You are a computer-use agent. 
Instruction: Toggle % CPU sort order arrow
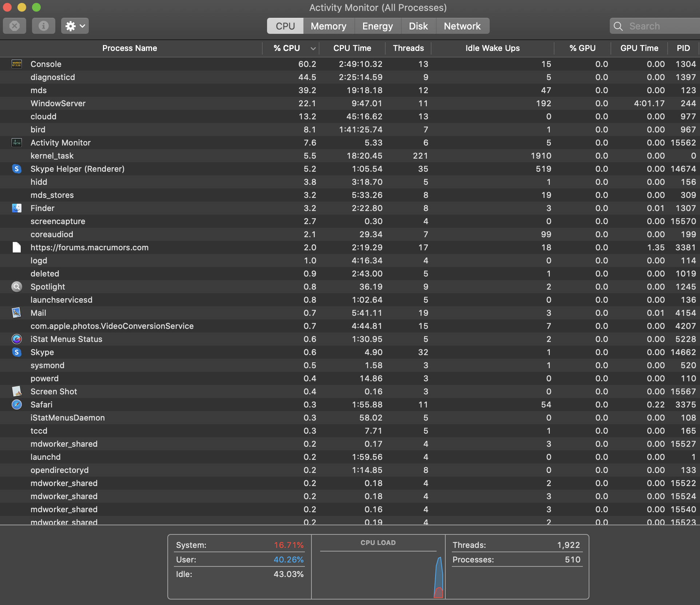point(313,48)
